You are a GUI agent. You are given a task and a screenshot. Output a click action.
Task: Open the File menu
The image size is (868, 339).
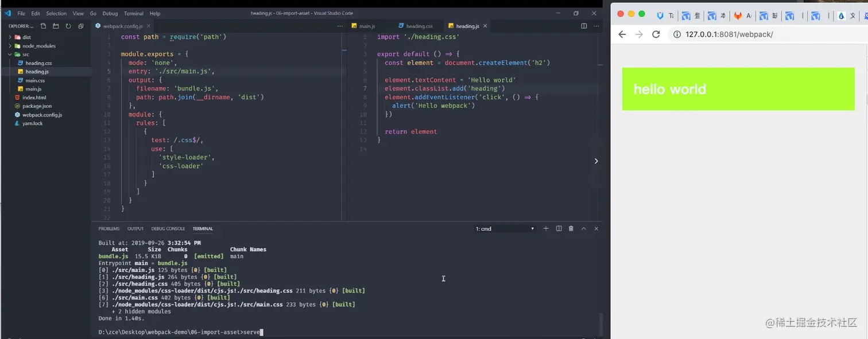coord(21,13)
